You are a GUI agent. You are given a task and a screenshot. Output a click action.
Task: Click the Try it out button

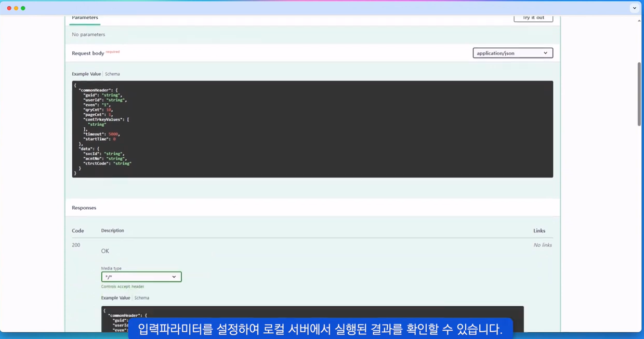[x=533, y=18]
